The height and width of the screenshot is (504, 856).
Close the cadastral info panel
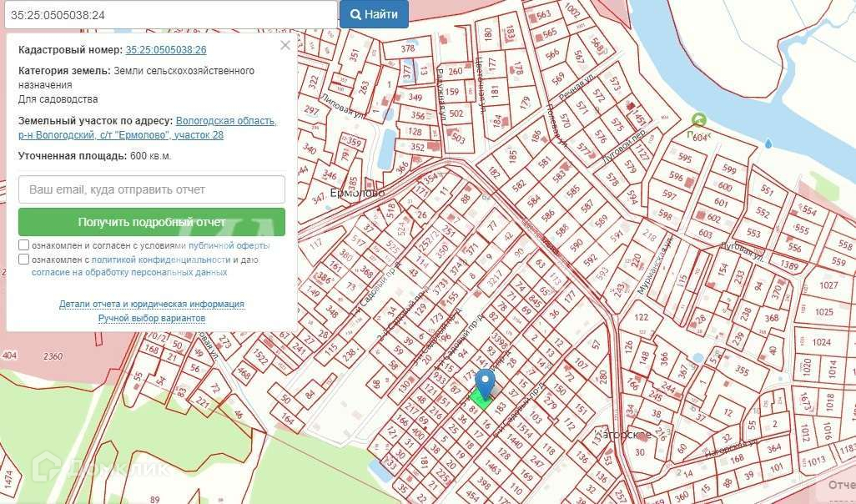click(285, 45)
